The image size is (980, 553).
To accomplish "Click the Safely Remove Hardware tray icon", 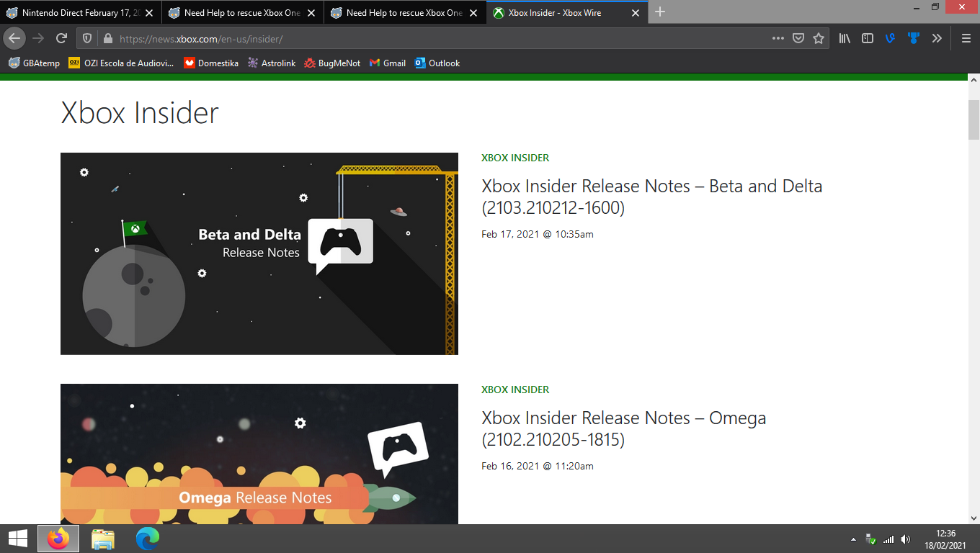I will coord(870,539).
